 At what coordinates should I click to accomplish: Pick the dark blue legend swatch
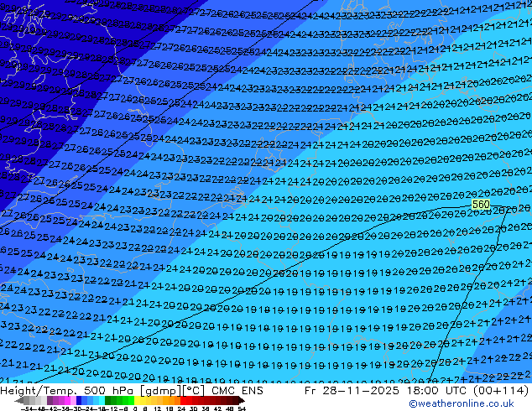[x=79, y=400]
